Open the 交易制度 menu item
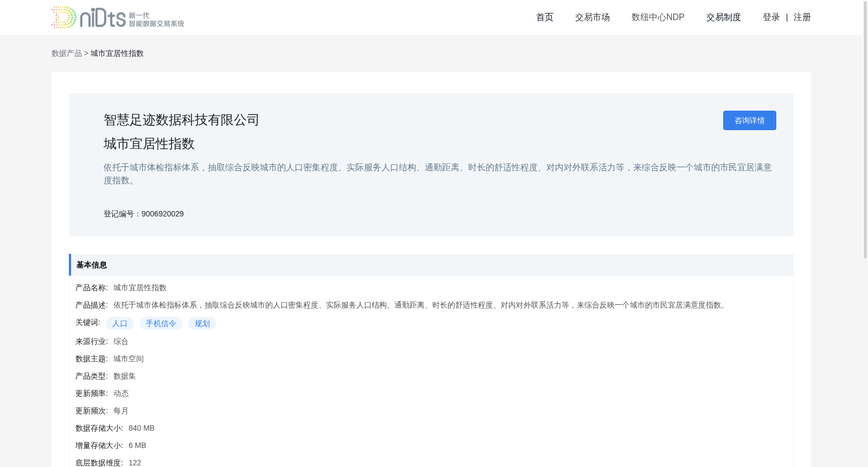The height and width of the screenshot is (467, 868). [724, 17]
